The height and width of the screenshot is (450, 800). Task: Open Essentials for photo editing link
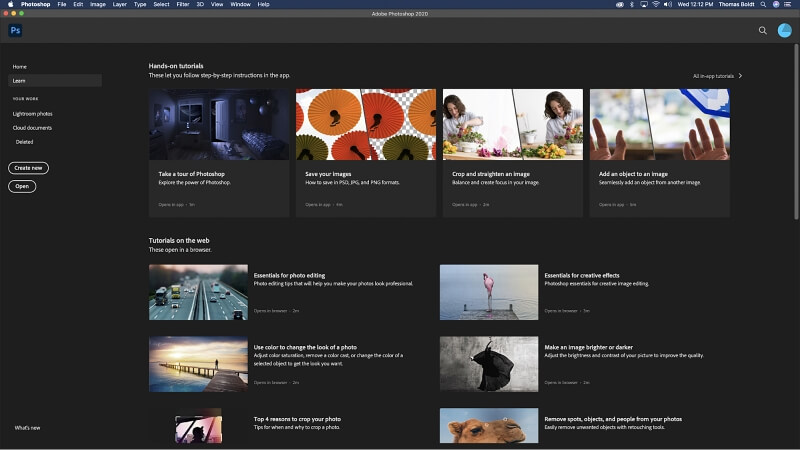pyautogui.click(x=289, y=276)
